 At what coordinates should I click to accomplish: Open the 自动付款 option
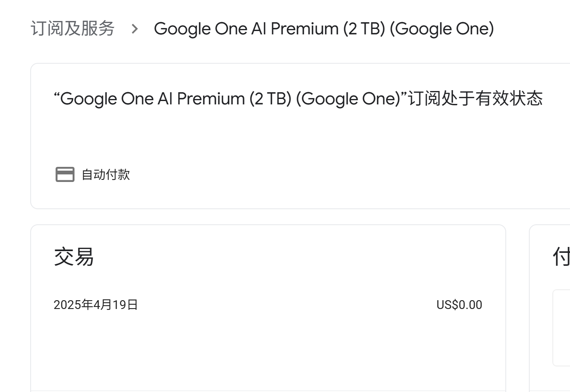coord(106,174)
